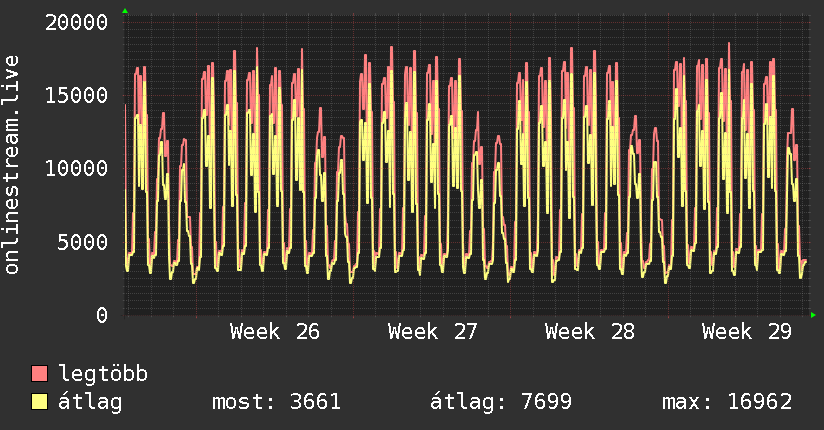Select the Week 26 axis label
The image size is (824, 430).
[x=275, y=332]
